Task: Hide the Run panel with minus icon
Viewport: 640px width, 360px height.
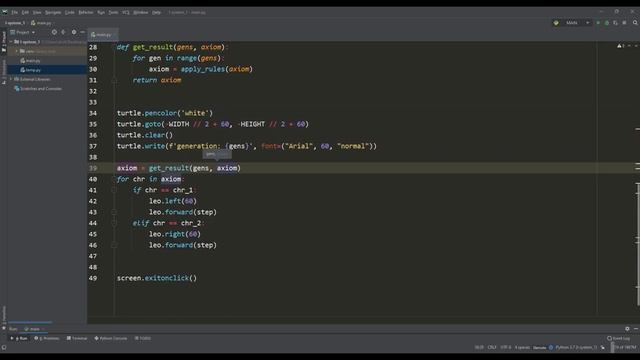Action: click(636, 329)
